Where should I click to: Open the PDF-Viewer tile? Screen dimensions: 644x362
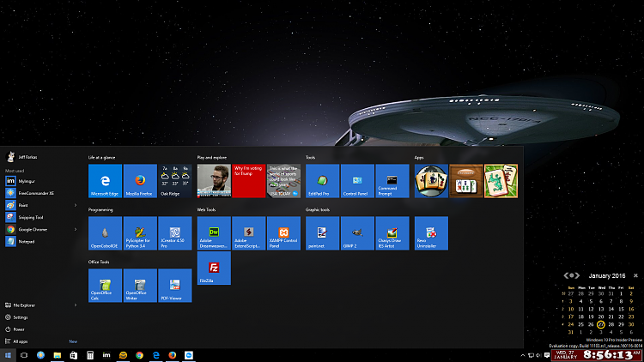click(175, 286)
